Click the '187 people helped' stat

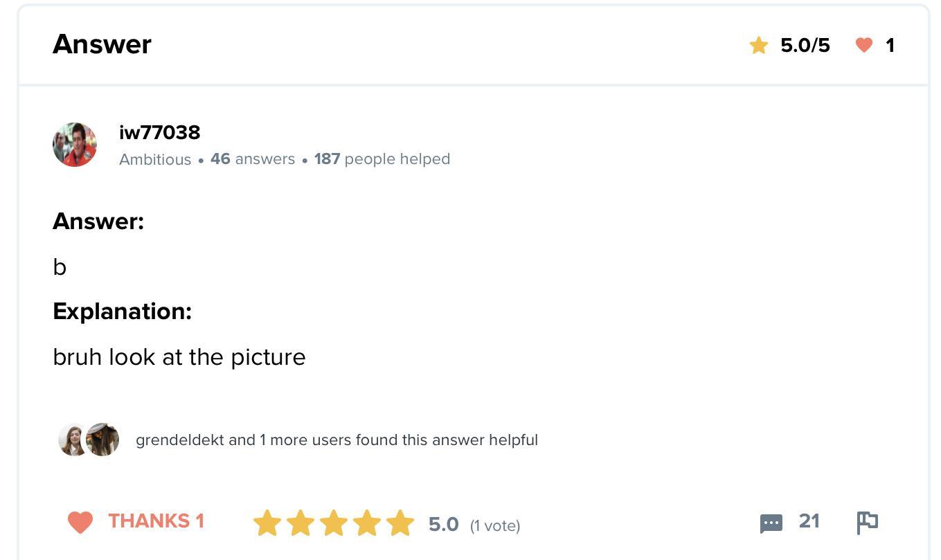point(382,159)
